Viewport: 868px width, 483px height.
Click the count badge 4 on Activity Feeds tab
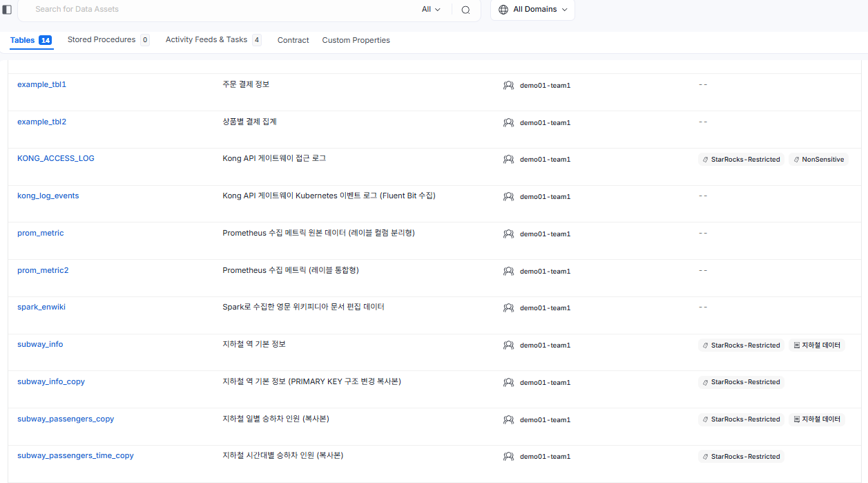257,40
